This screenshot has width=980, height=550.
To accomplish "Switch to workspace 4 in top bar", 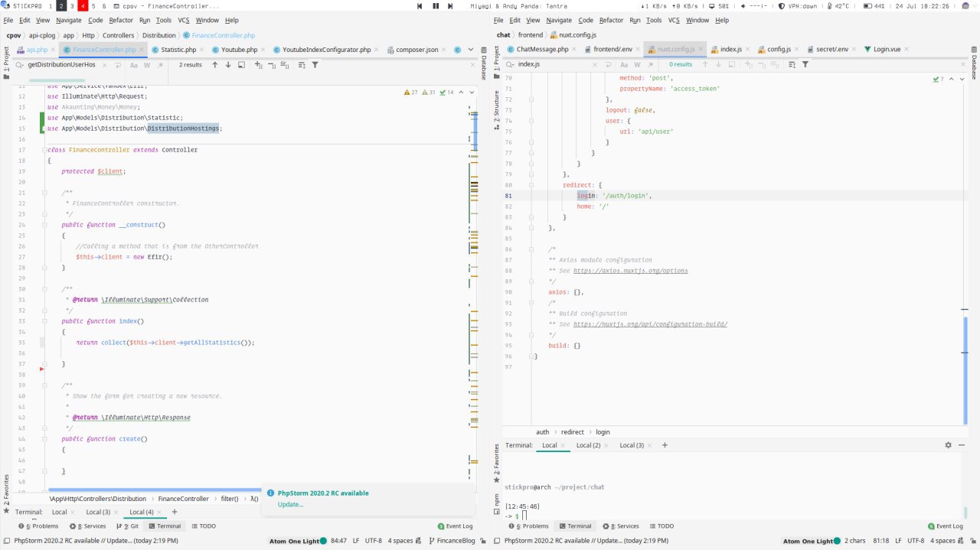I will point(83,6).
